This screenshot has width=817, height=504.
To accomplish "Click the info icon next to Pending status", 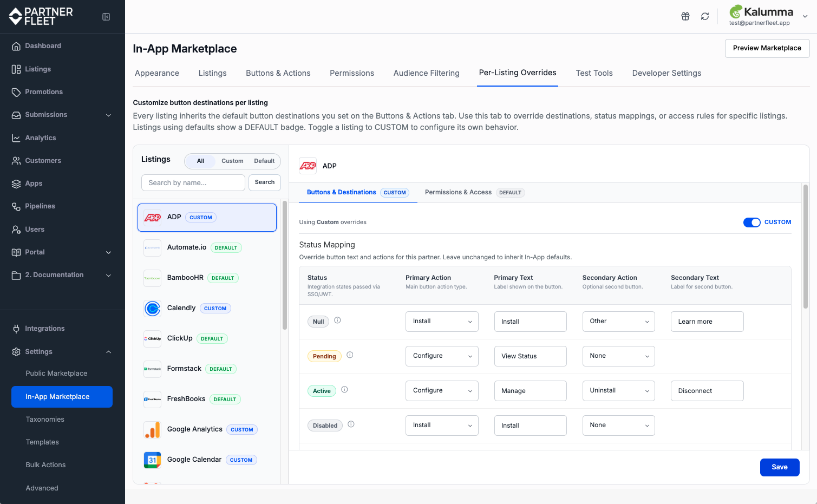I will pos(350,355).
